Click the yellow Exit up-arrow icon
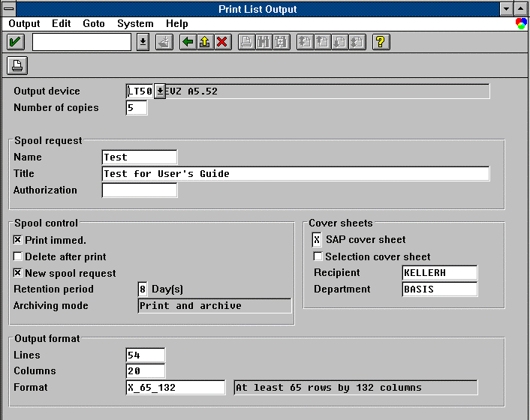Image resolution: width=530 pixels, height=420 pixels. pos(205,42)
